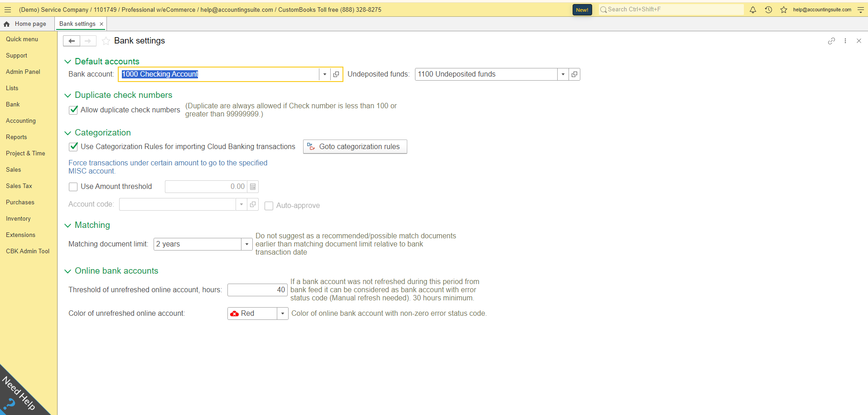Open Extensions in sidebar

click(x=20, y=235)
